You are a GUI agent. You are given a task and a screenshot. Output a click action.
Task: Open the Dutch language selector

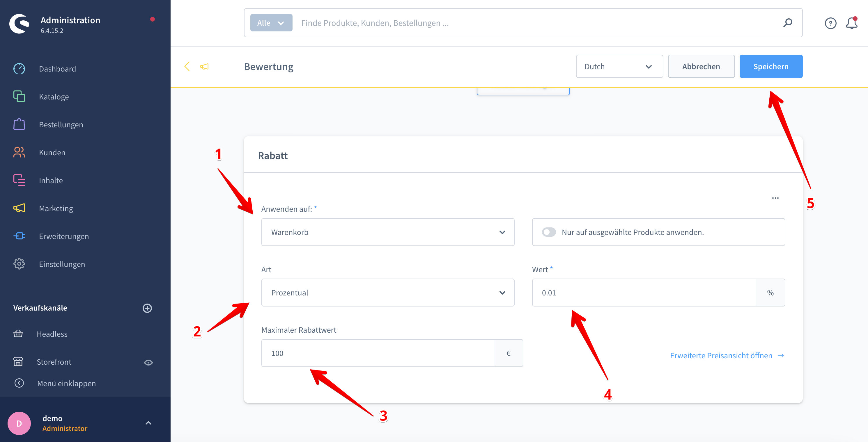click(619, 67)
